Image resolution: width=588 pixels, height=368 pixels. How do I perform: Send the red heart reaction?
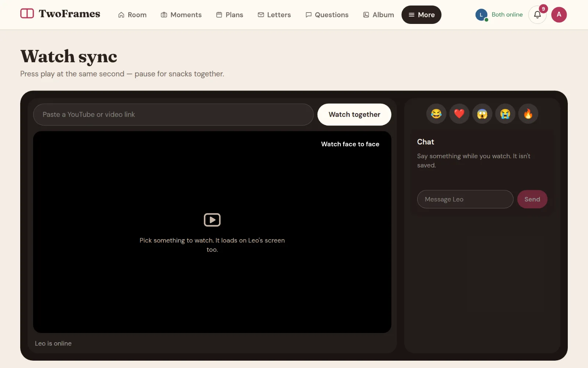point(459,114)
